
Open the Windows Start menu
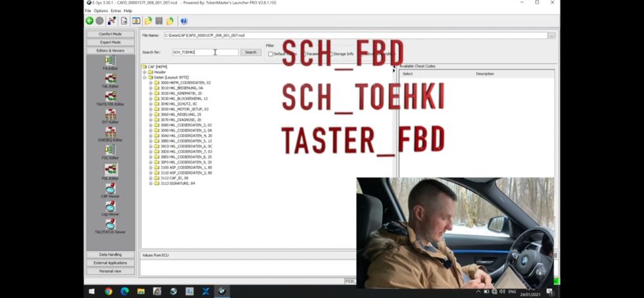coord(91,292)
